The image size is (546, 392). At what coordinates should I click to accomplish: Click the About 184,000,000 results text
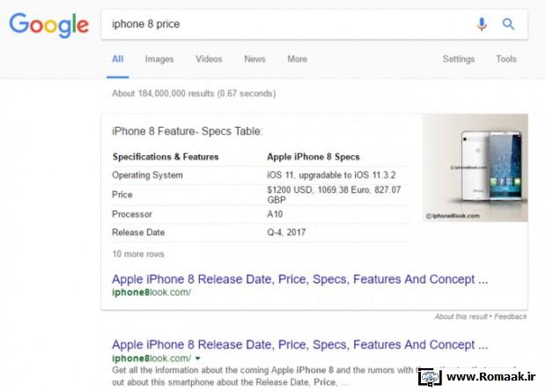194,93
